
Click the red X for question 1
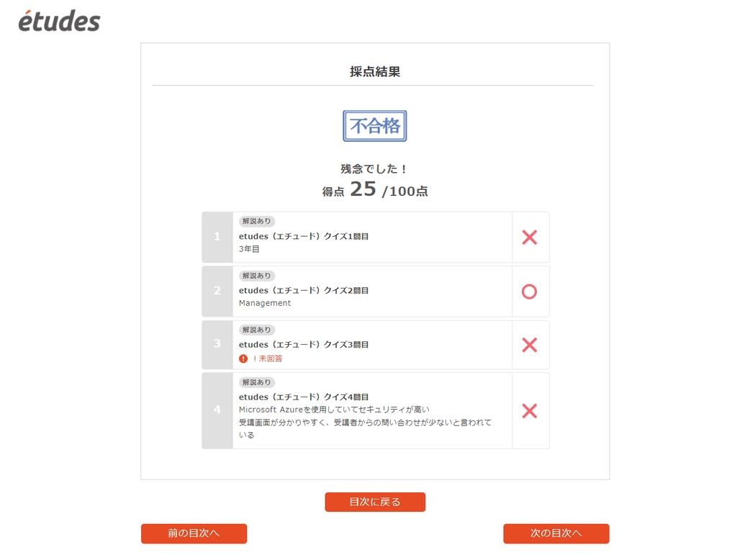click(x=529, y=237)
